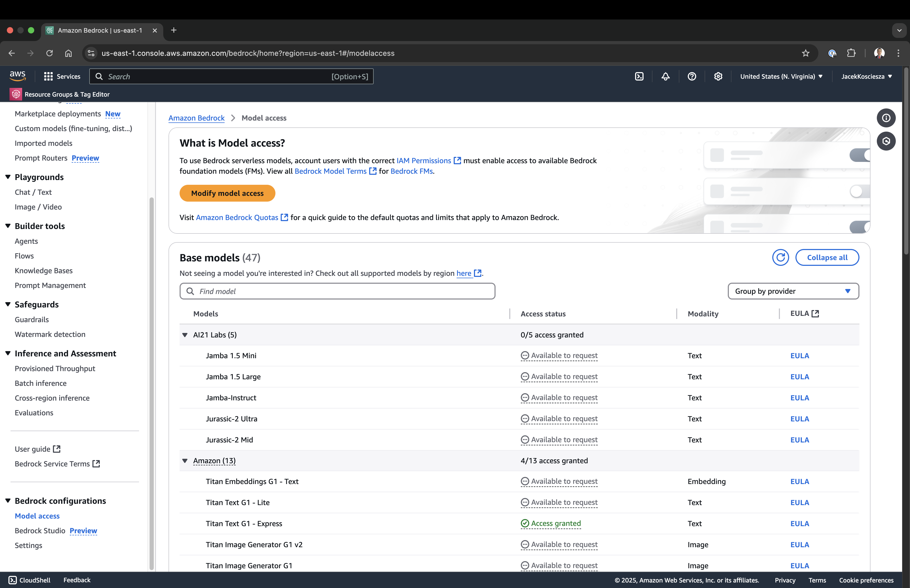Collapse the Bedrock configurations section
910x588 pixels.
pyautogui.click(x=8, y=501)
